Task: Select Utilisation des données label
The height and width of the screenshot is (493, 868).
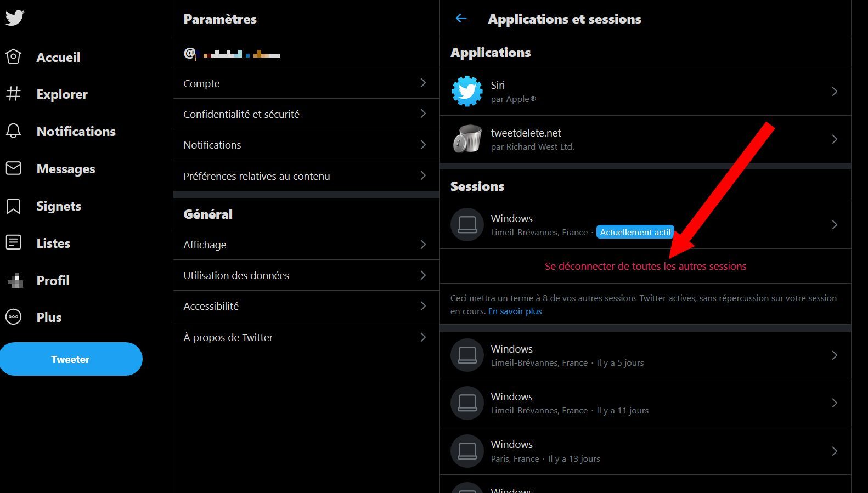Action: [x=236, y=275]
